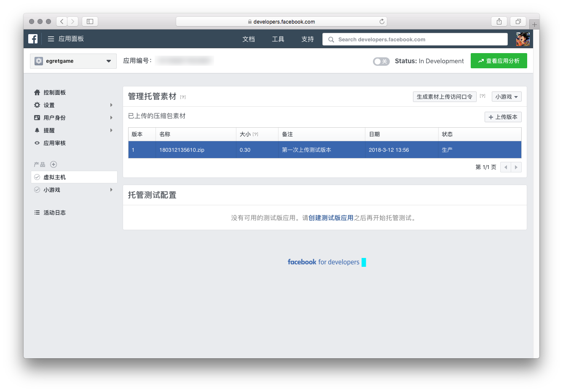Add a product with the plus icon
Image resolution: width=563 pixels, height=392 pixels.
tap(54, 164)
